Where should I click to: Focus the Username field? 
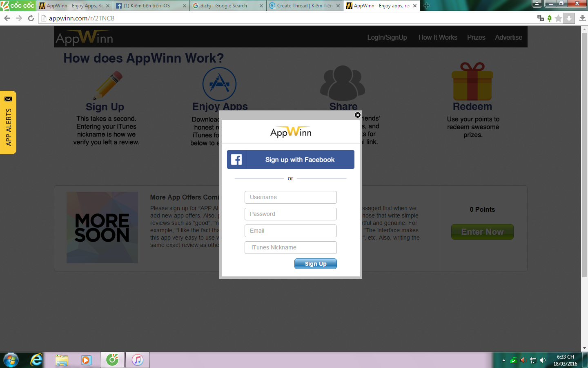coord(291,197)
